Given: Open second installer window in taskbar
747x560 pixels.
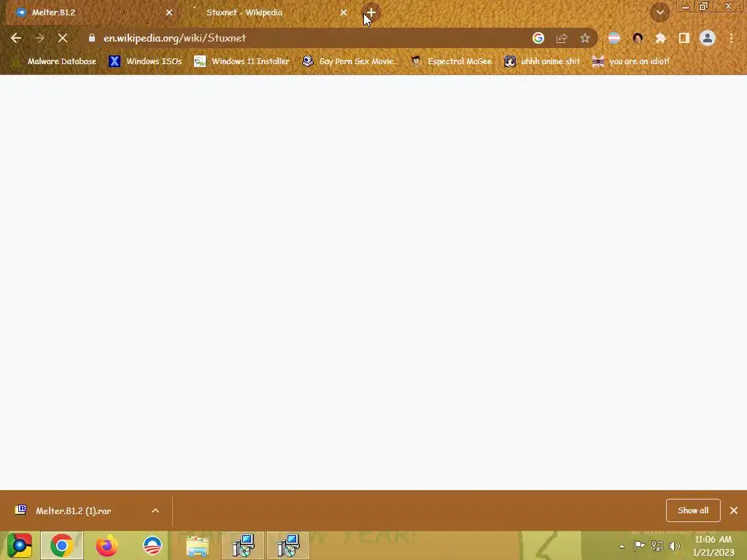Looking at the screenshot, I should pos(287,545).
